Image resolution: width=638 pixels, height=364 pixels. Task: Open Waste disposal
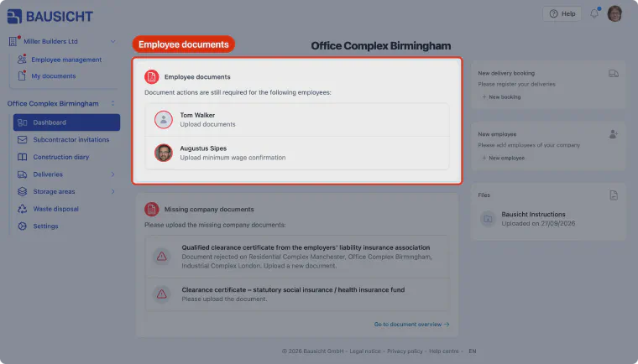(x=55, y=209)
